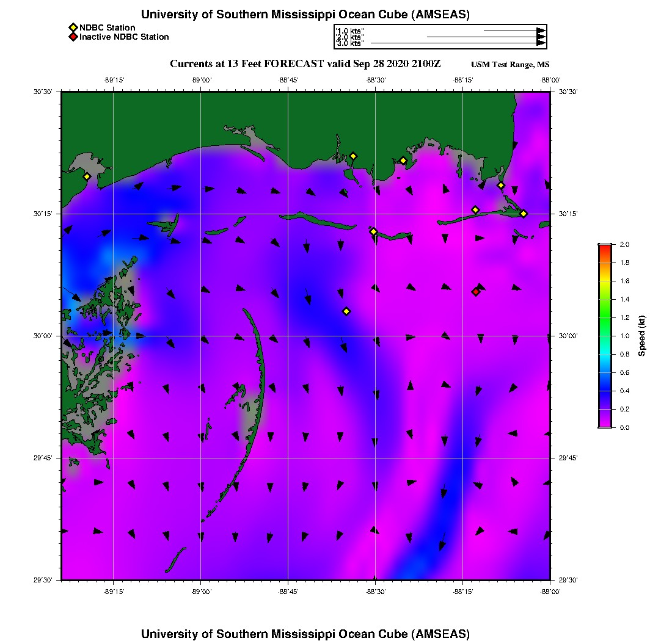
Task: Click the magenta bottom of the speed colorbar
Action: click(605, 424)
